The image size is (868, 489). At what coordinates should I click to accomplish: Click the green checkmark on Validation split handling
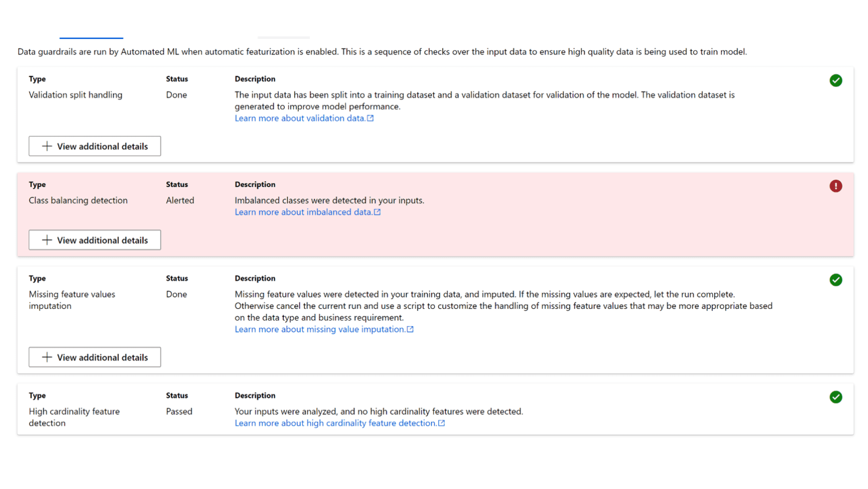click(835, 80)
